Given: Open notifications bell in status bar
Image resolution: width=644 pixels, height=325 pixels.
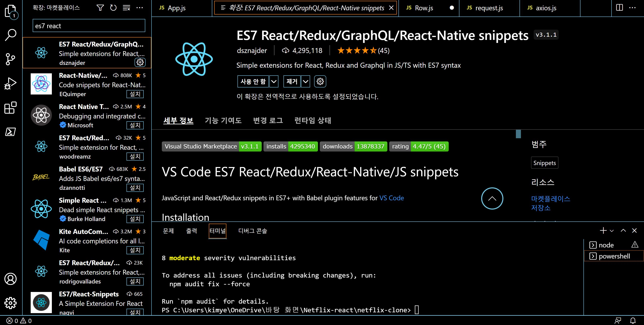Looking at the screenshot, I should 633,321.
